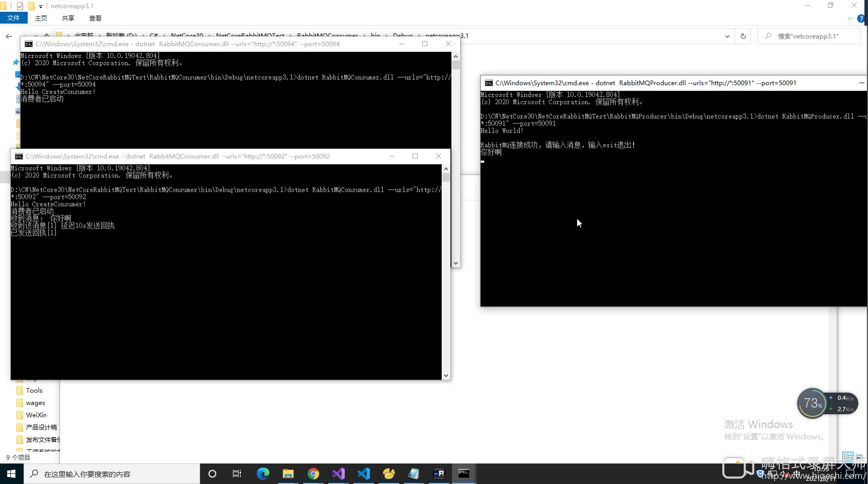Launch Google Chrome from the taskbar

point(313,474)
